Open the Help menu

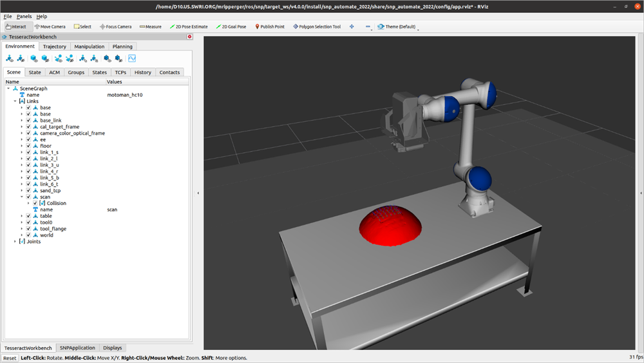pos(41,17)
